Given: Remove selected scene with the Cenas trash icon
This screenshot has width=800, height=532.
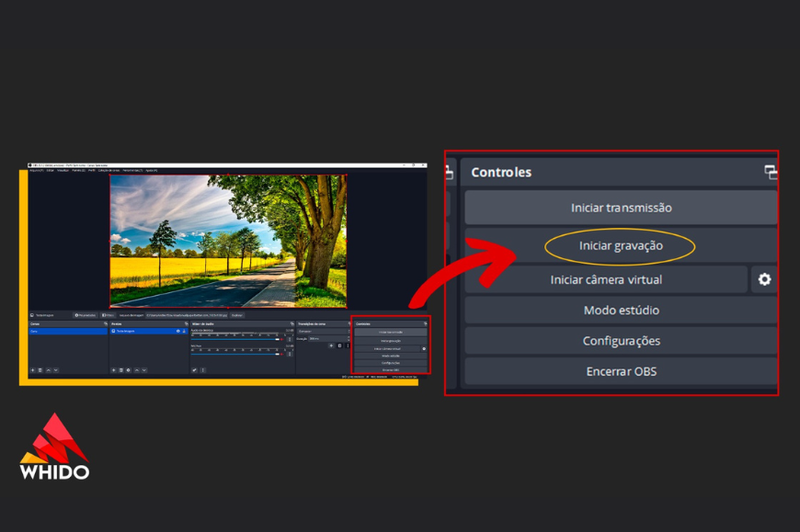Looking at the screenshot, I should point(40,370).
